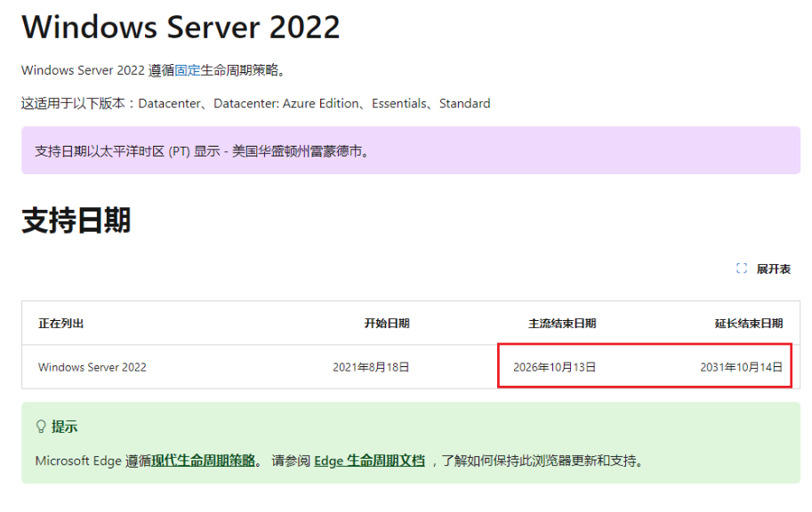812x512 pixels.
Task: Click the 2031年10月14日 extended end date
Action: pos(741,367)
